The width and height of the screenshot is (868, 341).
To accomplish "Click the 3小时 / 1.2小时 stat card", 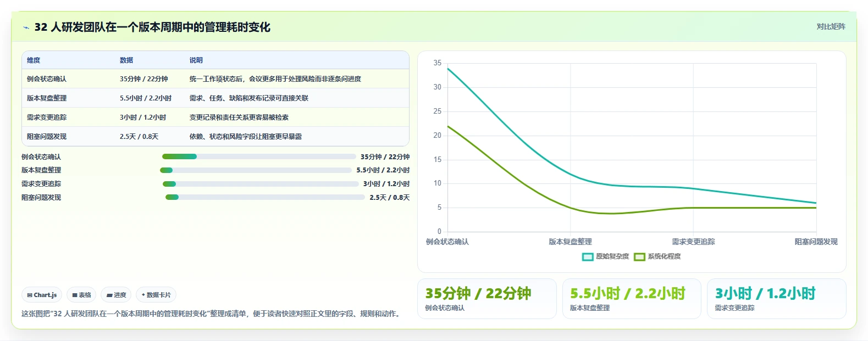I will [x=776, y=299].
